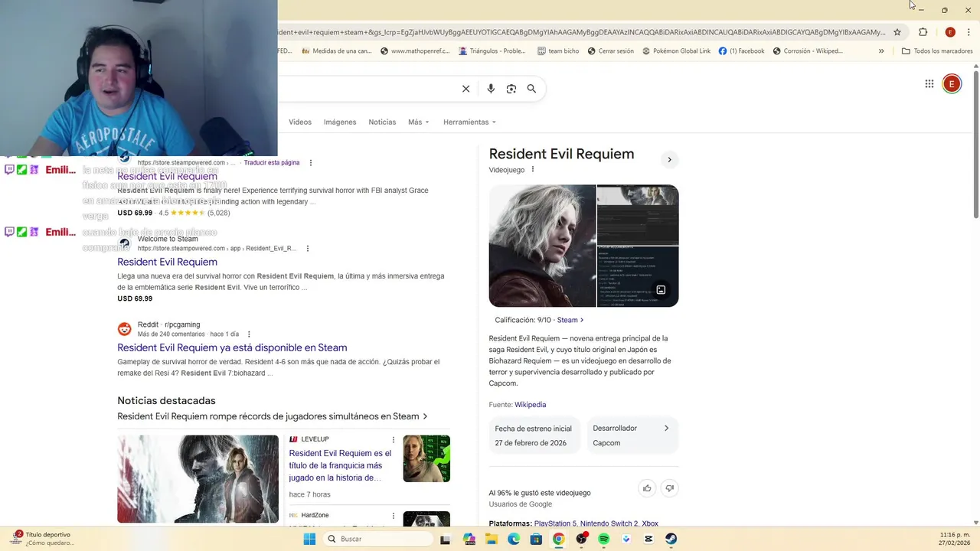This screenshot has height=551, width=980.
Task: Switch to Google Chrome in the taskbar
Action: [558, 539]
